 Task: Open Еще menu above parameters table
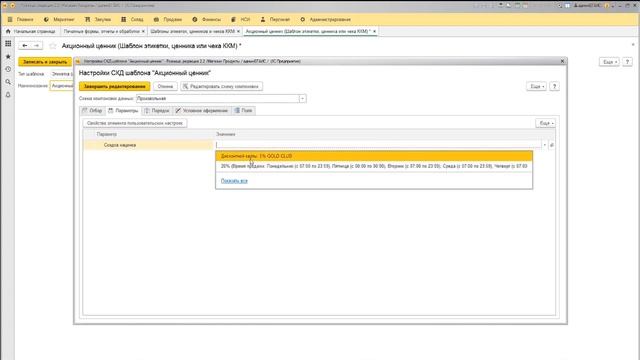545,123
